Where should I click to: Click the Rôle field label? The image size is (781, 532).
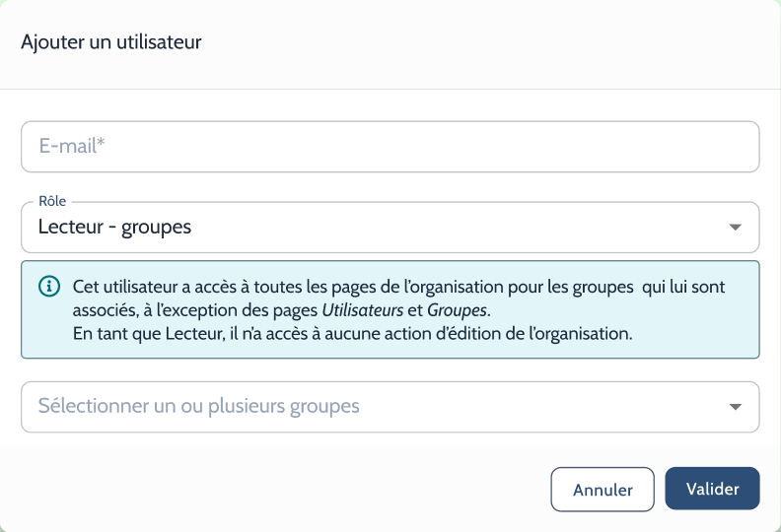52,201
